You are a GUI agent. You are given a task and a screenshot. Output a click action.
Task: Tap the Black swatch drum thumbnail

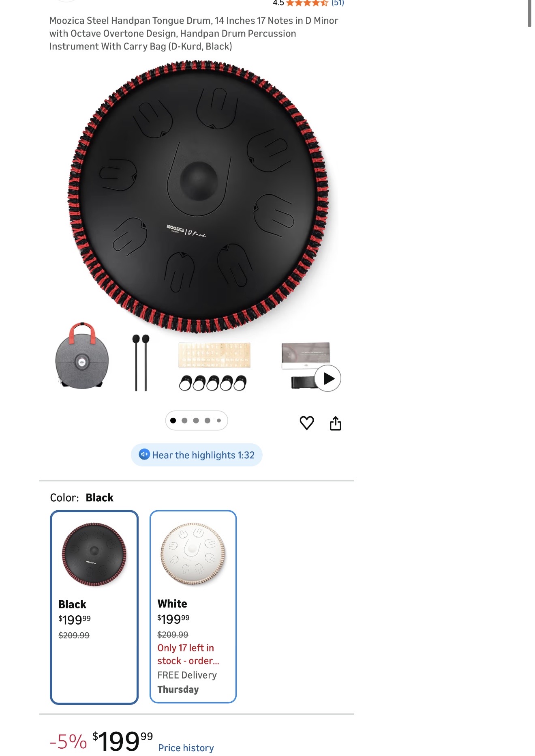[x=94, y=554]
